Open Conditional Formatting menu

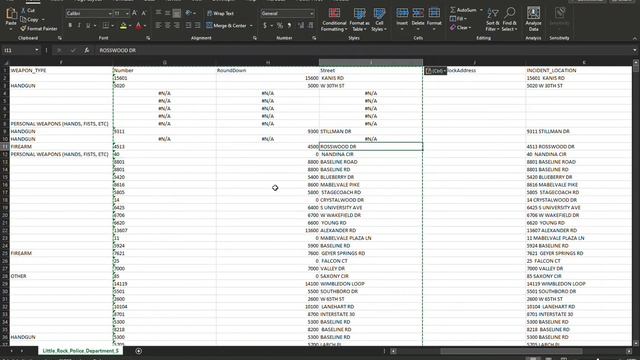coord(334,20)
